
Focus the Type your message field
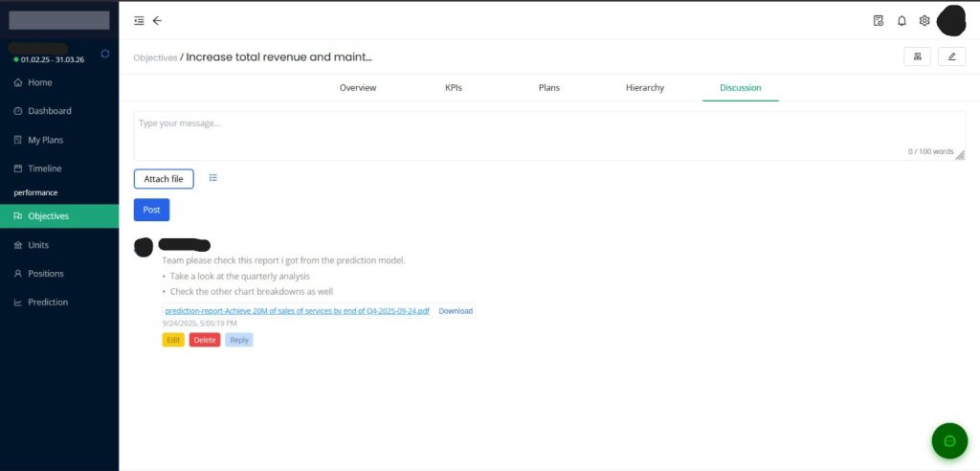[548, 135]
